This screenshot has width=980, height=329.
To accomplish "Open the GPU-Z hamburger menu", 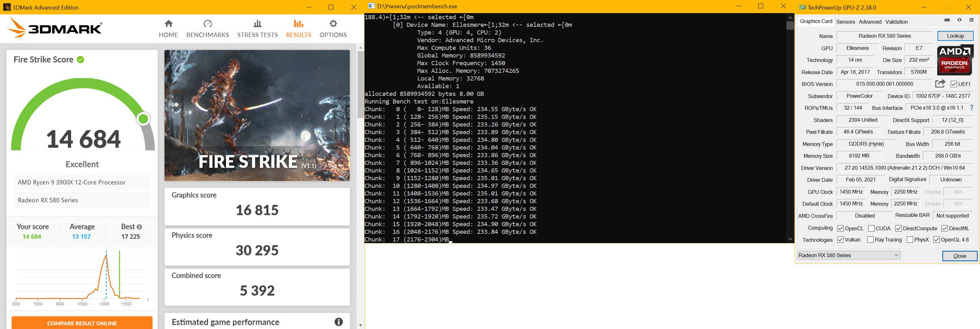I will pos(971,20).
